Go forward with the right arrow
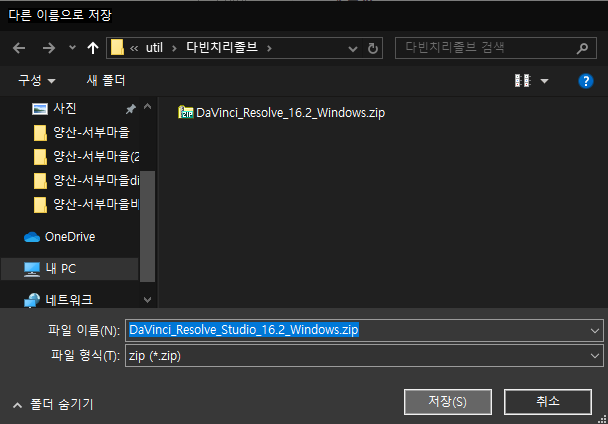608x424 pixels. pos(49,48)
